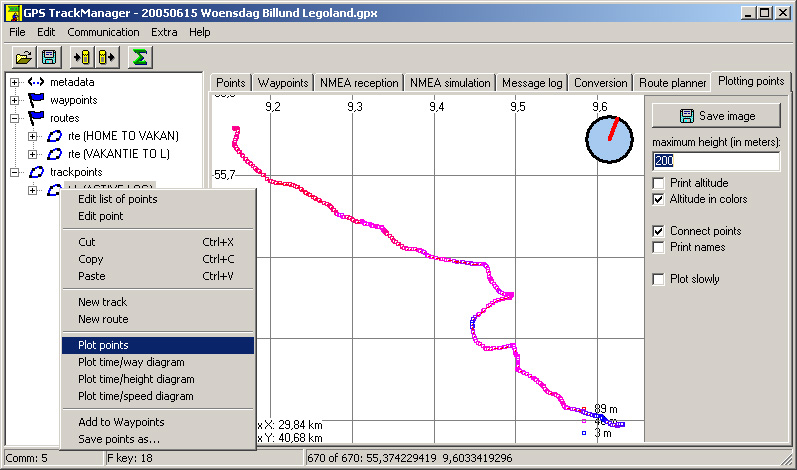Click the compass direction indicator on plot
This screenshot has height=470, width=797.
click(x=609, y=139)
